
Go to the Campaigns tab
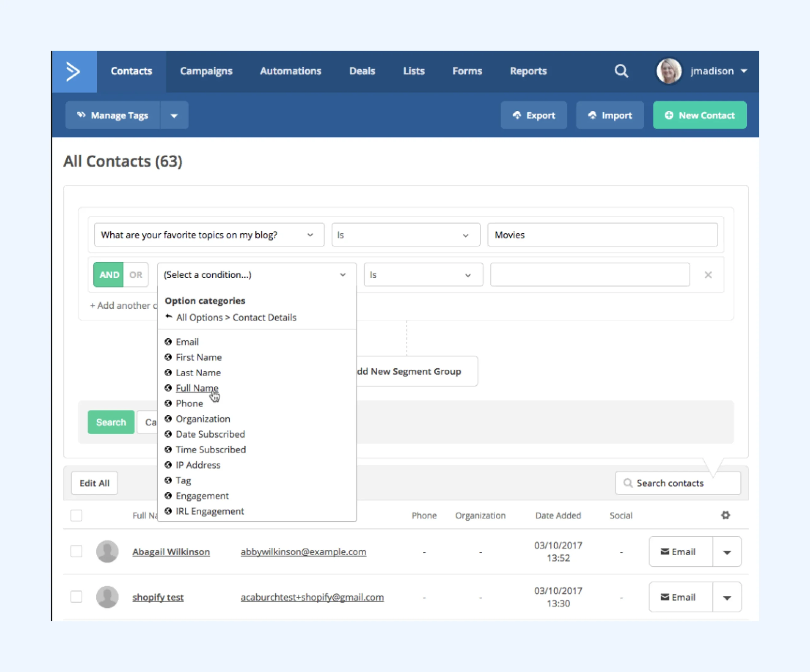[206, 71]
